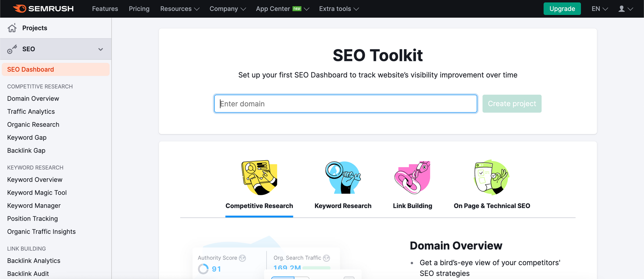Collapse the SEO section chevron
This screenshot has height=279, width=644.
coord(101,49)
